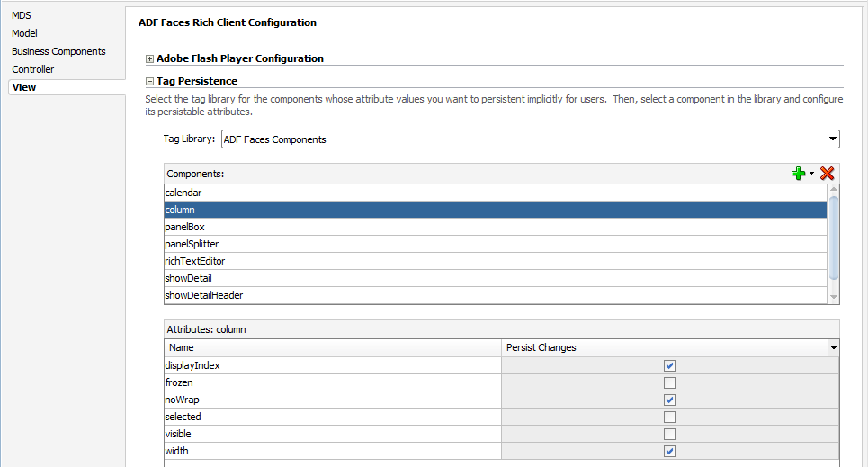868x467 pixels.
Task: Expand the Adobe Flash Player Configuration section
Action: (149, 58)
